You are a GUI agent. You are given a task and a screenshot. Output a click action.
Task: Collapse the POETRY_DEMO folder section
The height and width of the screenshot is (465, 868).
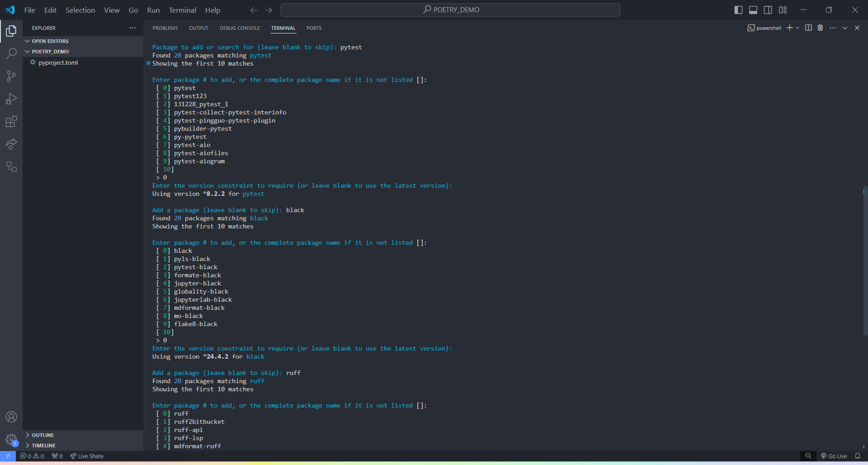pyautogui.click(x=83, y=52)
